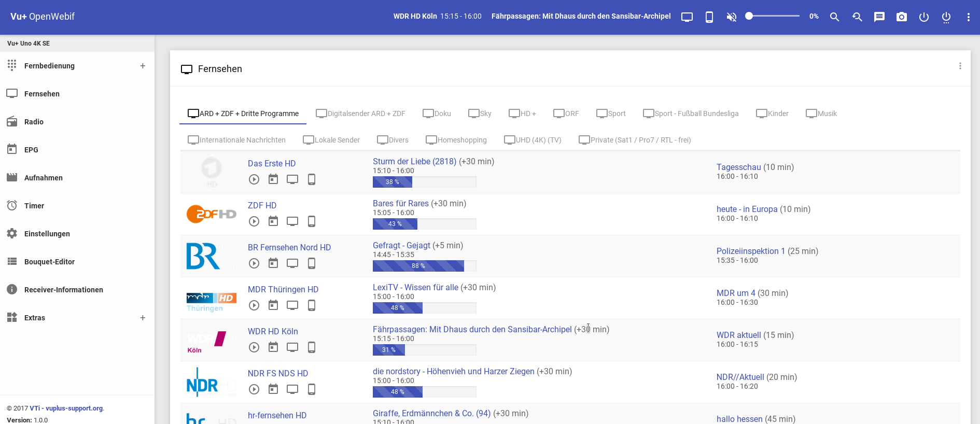
Task: Open the send message icon
Action: (x=879, y=17)
